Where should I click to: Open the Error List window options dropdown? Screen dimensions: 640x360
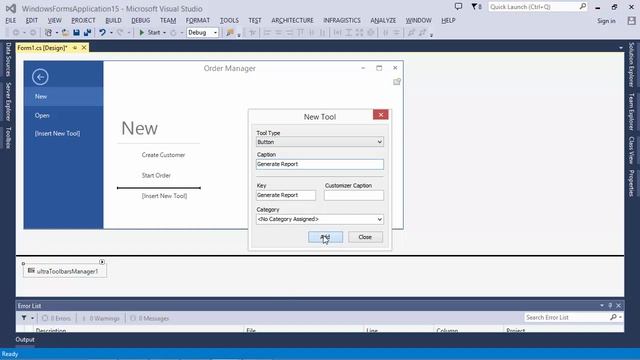(602, 305)
